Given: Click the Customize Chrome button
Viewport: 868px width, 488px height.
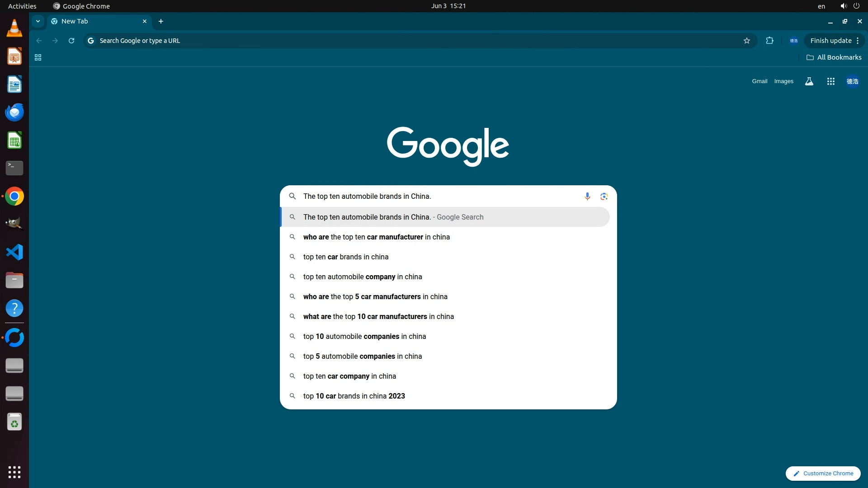Looking at the screenshot, I should point(823,473).
